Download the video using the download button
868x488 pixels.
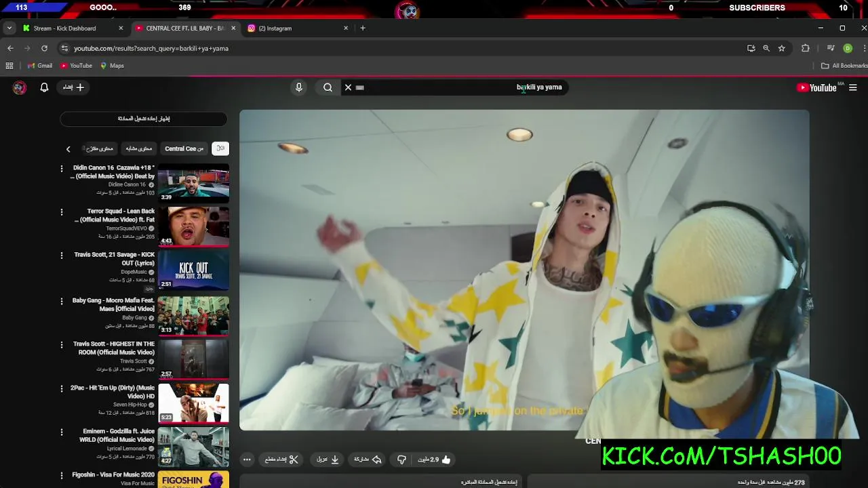click(x=327, y=460)
